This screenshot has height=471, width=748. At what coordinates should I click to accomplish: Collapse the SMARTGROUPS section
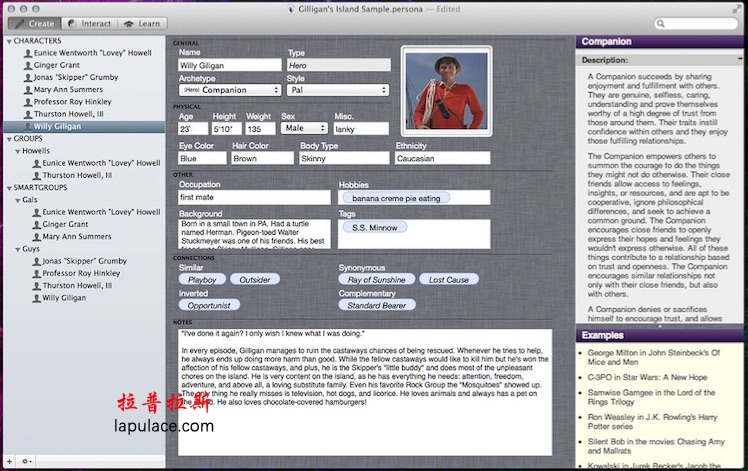9,188
